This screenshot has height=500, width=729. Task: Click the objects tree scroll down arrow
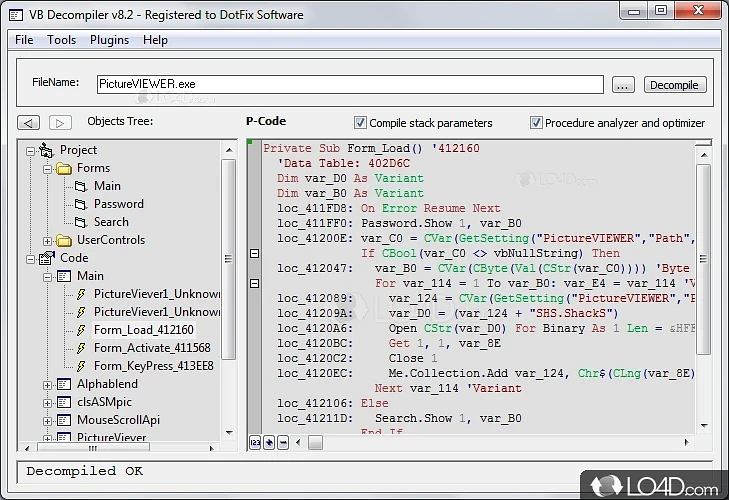(x=229, y=433)
